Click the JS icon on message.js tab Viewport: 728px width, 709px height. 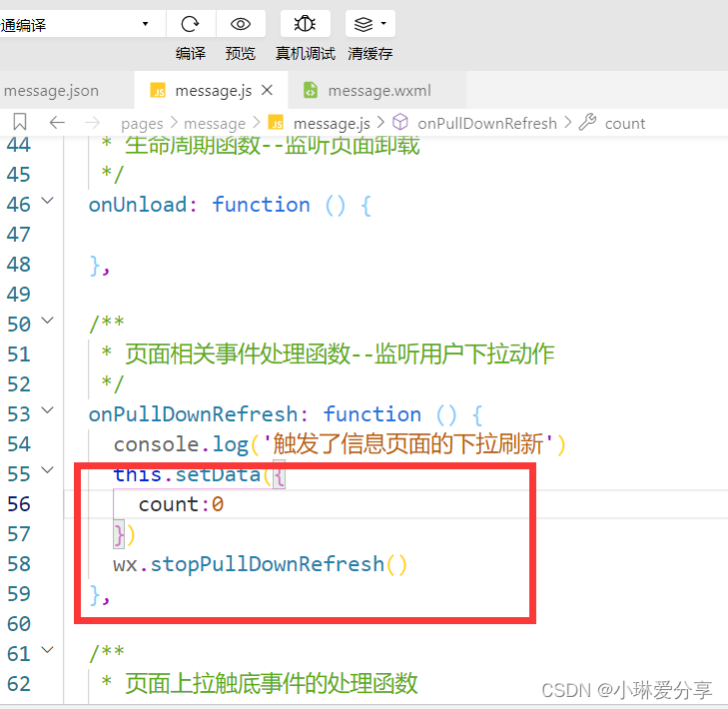pos(158,90)
